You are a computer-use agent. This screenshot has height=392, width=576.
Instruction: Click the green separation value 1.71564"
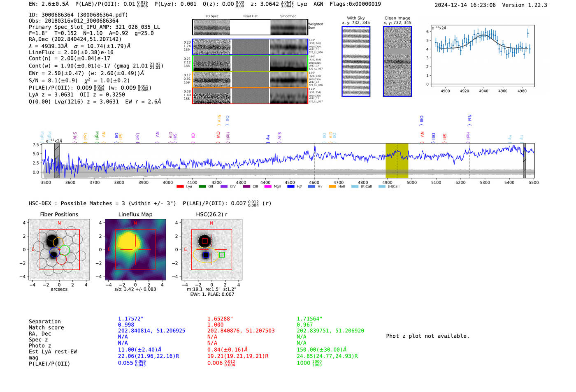(x=309, y=319)
